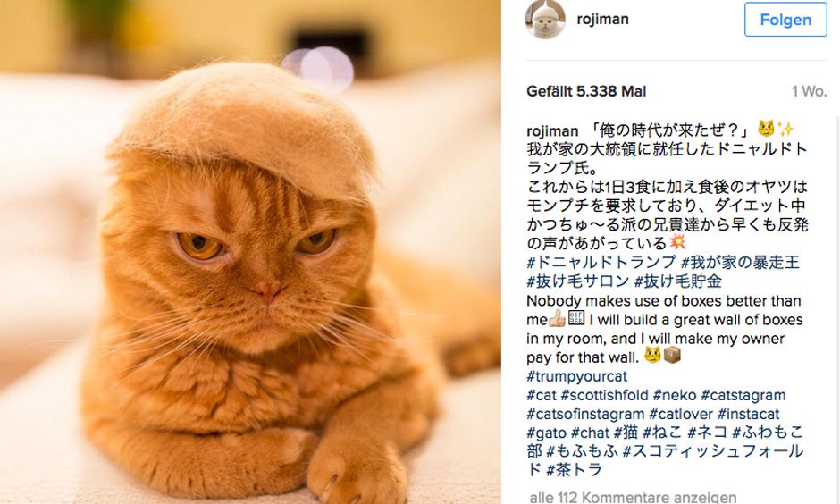
Task: Click the #neko hashtag
Action: click(x=675, y=395)
